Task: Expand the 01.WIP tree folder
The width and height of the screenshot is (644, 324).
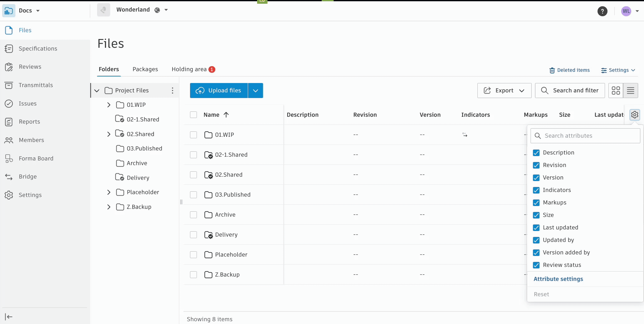Action: point(109,105)
